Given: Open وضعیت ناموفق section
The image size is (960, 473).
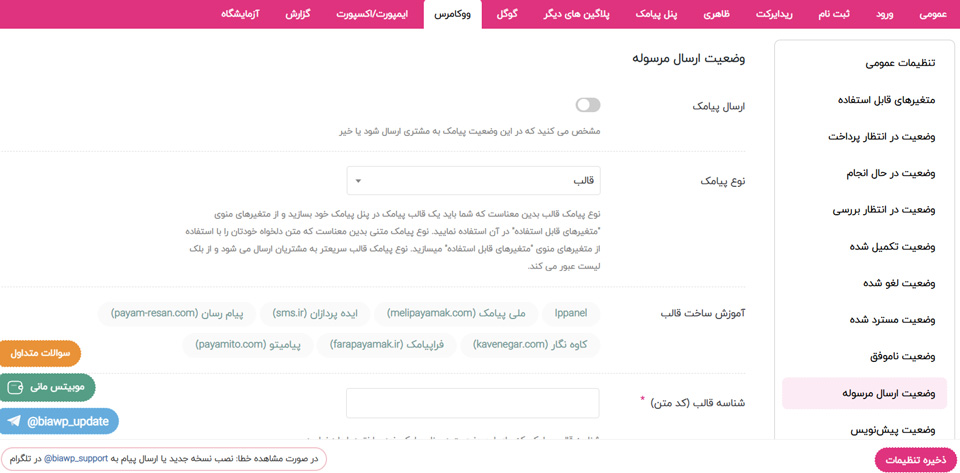Looking at the screenshot, I should point(864,356).
